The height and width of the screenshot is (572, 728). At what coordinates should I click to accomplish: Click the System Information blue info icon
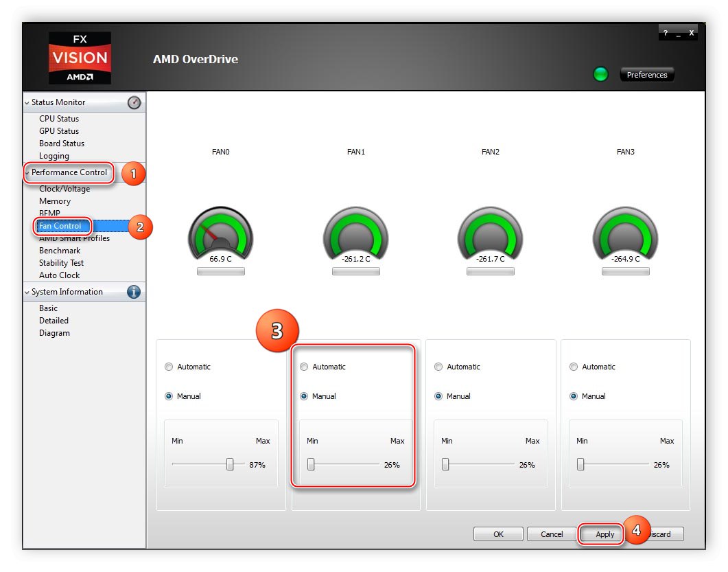tap(134, 292)
